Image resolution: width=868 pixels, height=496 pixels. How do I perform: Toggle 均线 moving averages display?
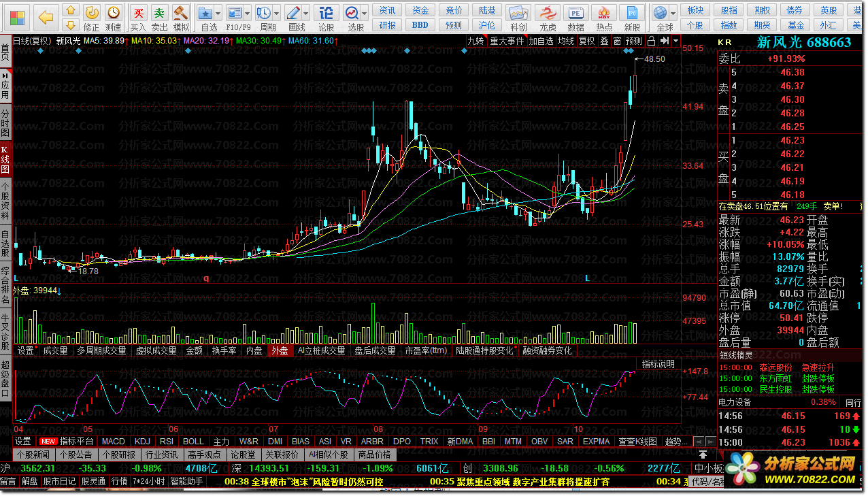(566, 41)
